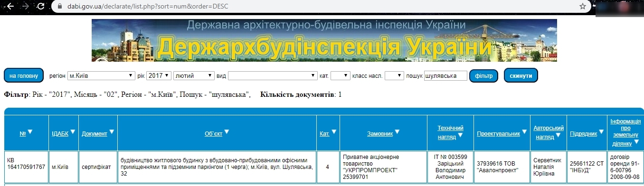Apply filters with 'фільтр' button
This screenshot has width=644, height=186.
(x=484, y=76)
